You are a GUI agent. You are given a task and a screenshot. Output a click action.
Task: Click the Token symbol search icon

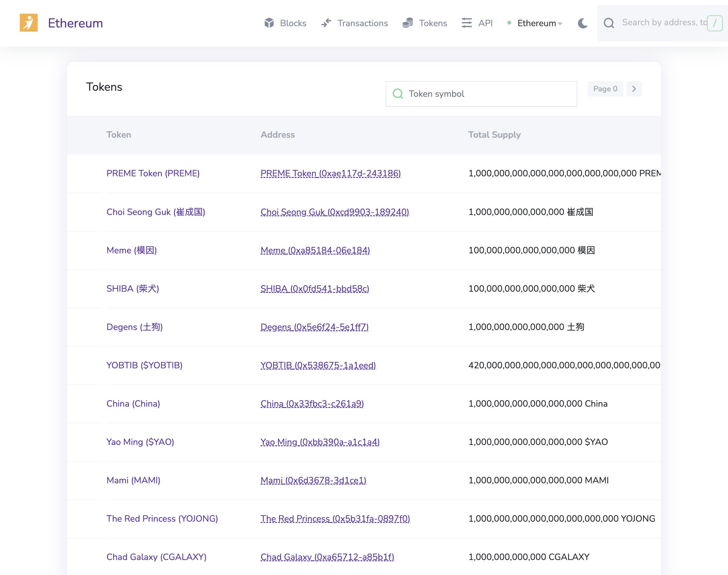pyautogui.click(x=398, y=94)
